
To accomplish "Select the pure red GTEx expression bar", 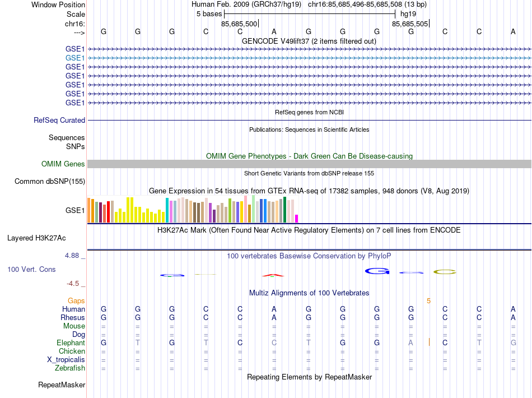I will point(108,212).
